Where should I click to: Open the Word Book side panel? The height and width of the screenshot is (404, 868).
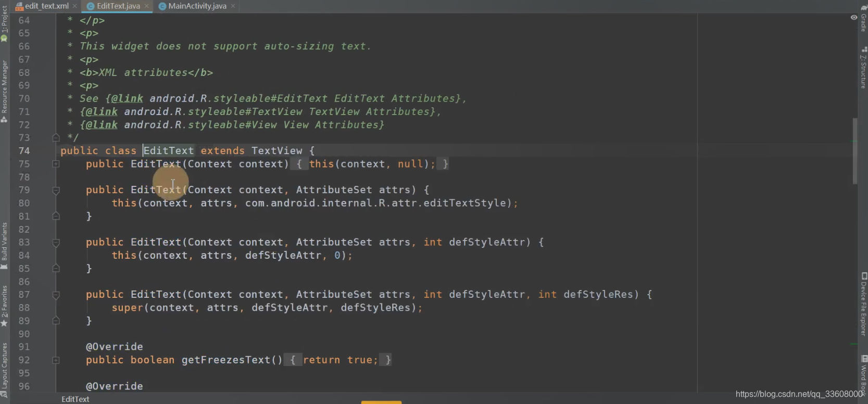tap(863, 375)
